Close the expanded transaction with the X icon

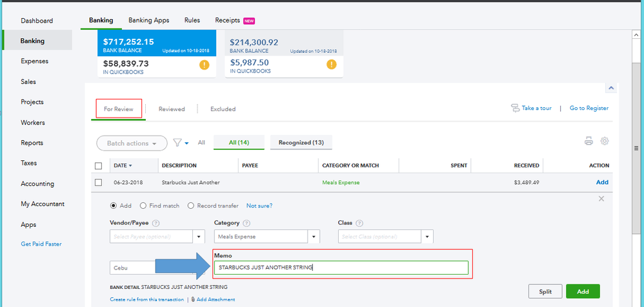[601, 198]
